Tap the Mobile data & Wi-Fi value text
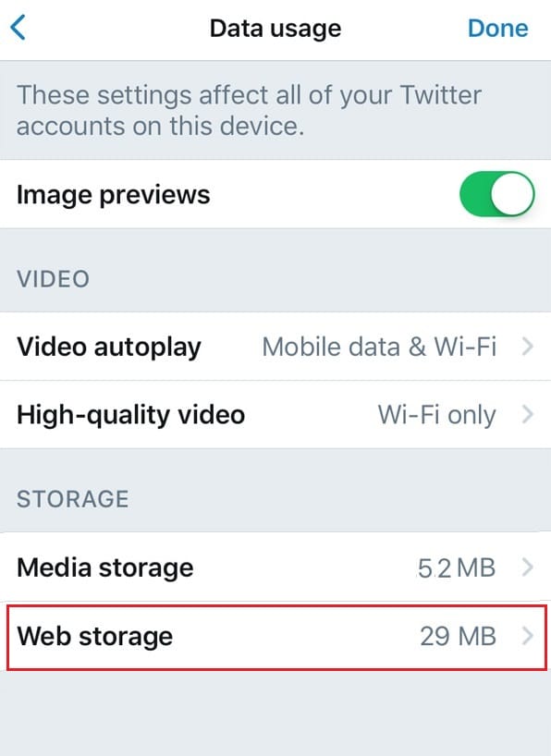The width and height of the screenshot is (551, 756). (x=381, y=347)
